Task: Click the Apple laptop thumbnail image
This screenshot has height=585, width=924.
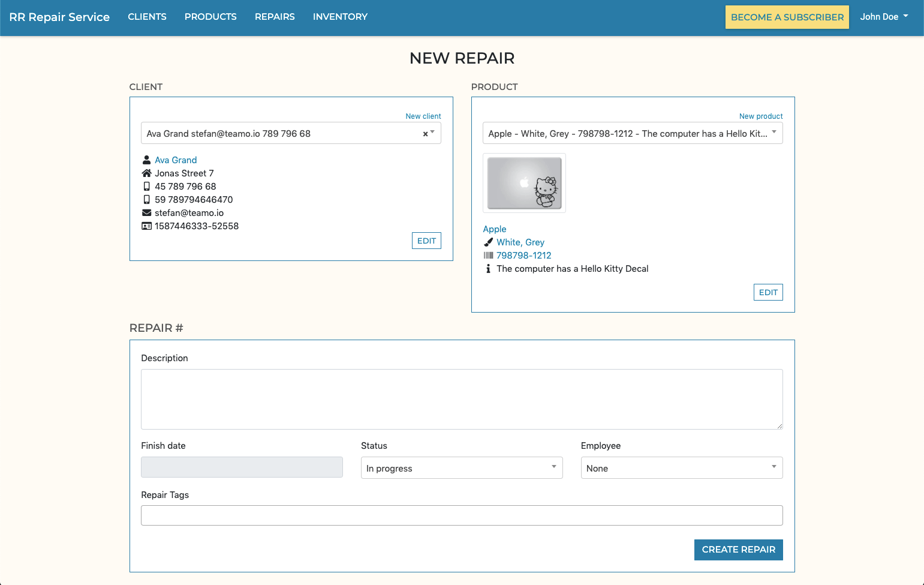Action: 523,183
